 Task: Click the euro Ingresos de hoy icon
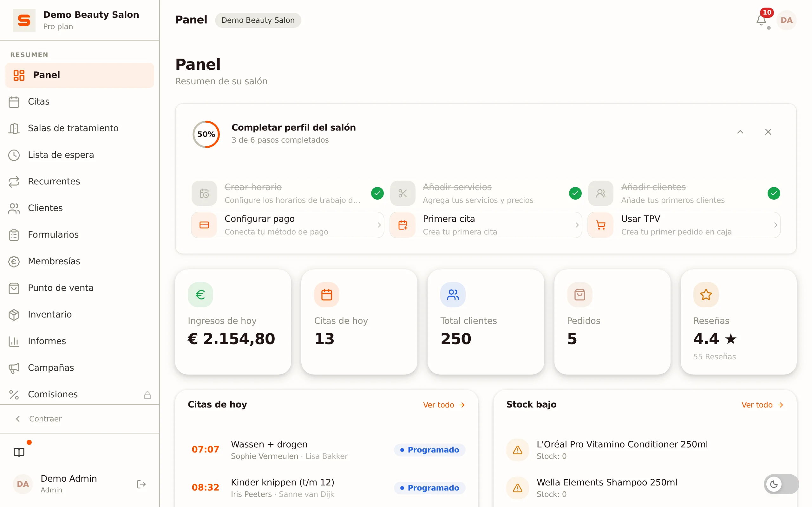[x=200, y=294]
